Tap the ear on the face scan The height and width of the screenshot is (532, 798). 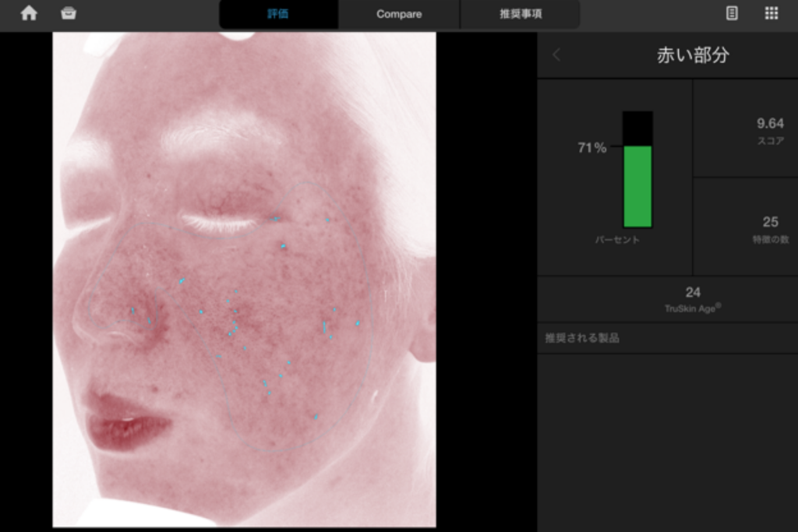[422, 312]
